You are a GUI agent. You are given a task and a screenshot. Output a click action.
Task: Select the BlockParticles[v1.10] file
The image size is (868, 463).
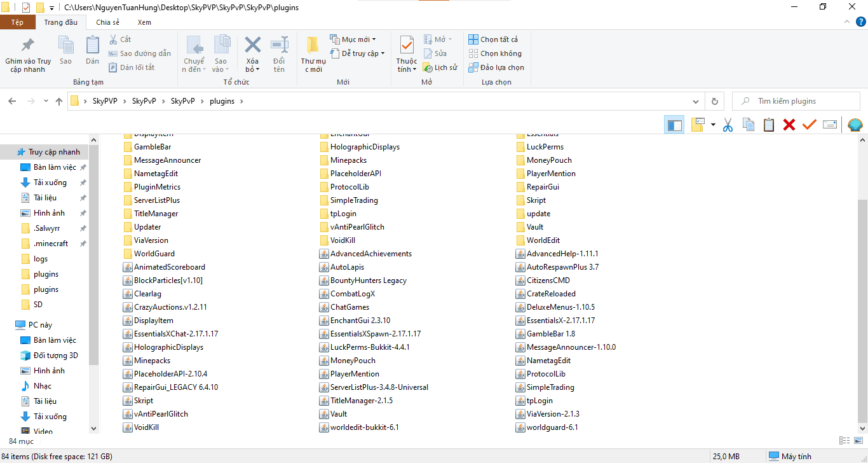point(168,280)
